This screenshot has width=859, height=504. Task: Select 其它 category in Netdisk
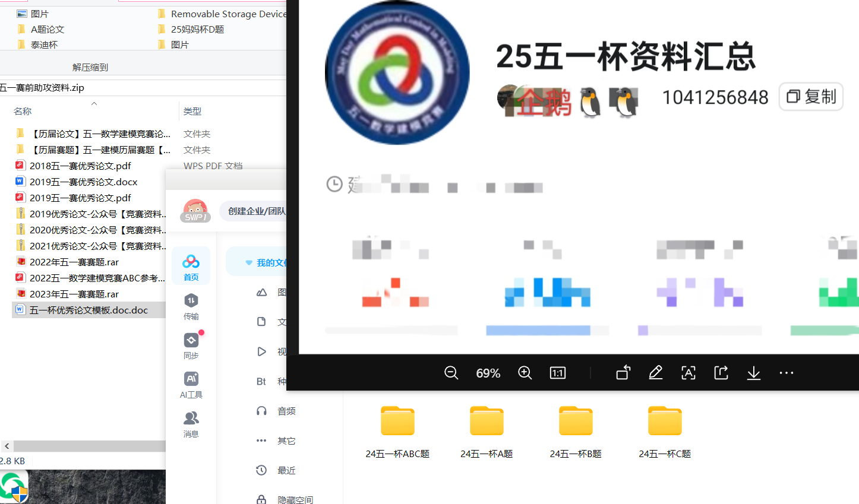click(286, 440)
